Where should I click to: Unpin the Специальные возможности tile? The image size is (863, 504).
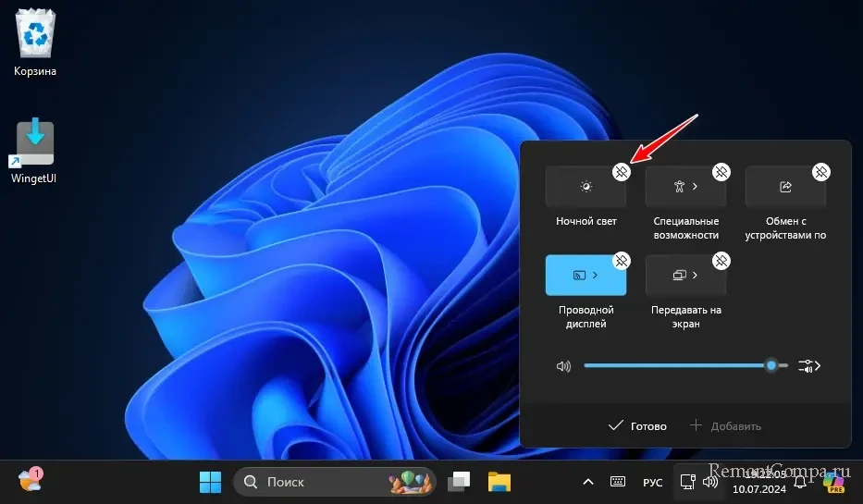point(721,172)
